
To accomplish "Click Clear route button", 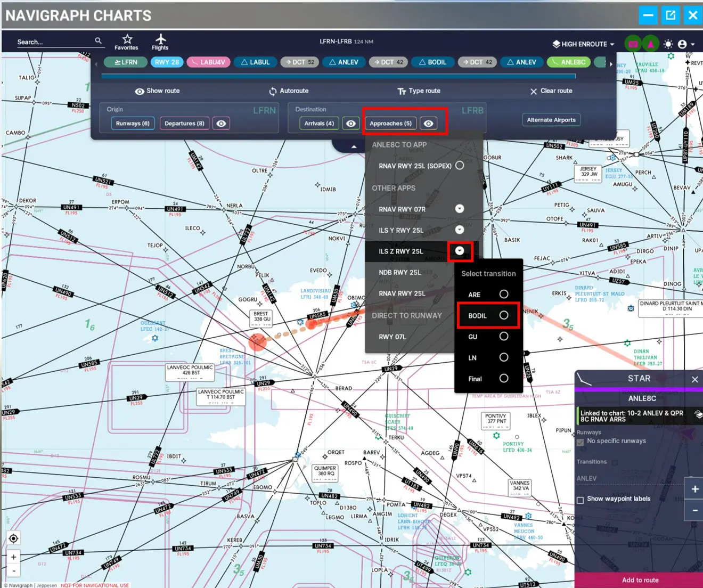I will (x=551, y=91).
